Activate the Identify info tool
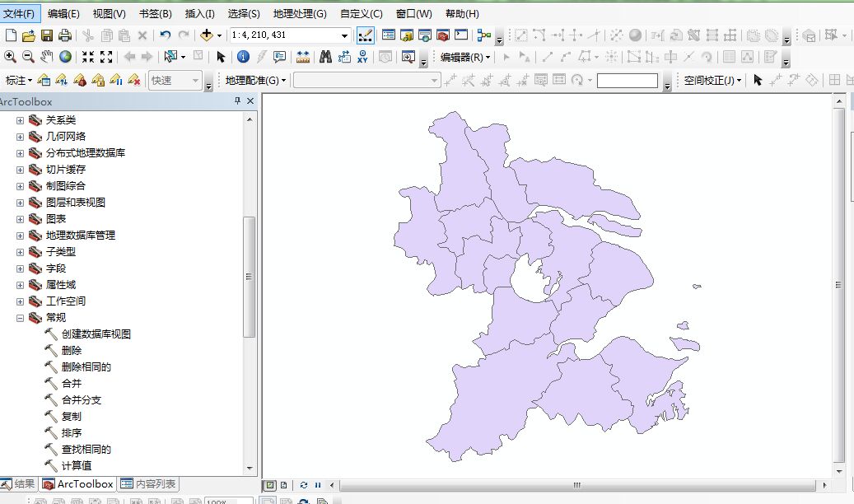854x504 pixels. 243,57
